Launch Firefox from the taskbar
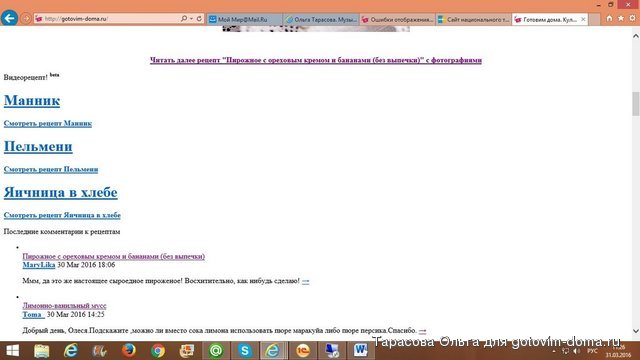The width and height of the screenshot is (640, 360). [x=129, y=351]
